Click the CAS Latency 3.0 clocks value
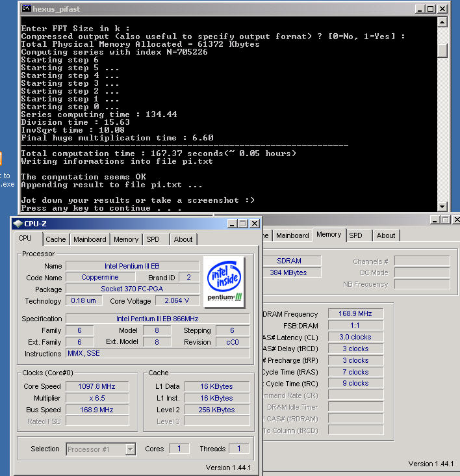This screenshot has height=476, width=460. (x=355, y=337)
